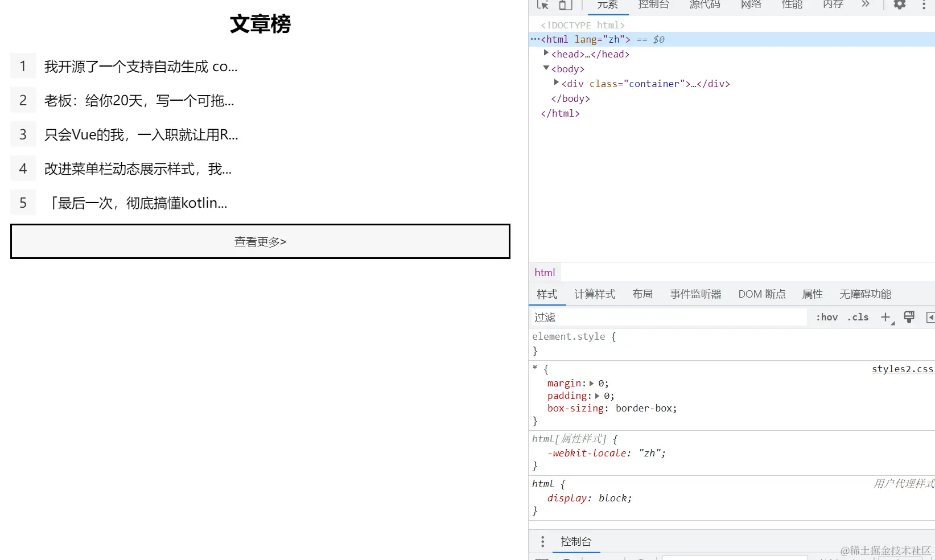Focus the 过滤 styles filter field
Viewport: 935px width, 560px height.
click(x=669, y=317)
